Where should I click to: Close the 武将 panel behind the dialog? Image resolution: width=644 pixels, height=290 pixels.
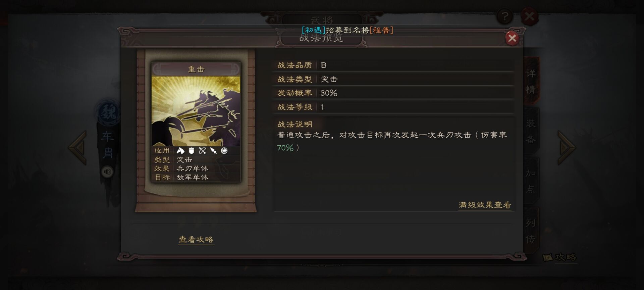tap(529, 16)
